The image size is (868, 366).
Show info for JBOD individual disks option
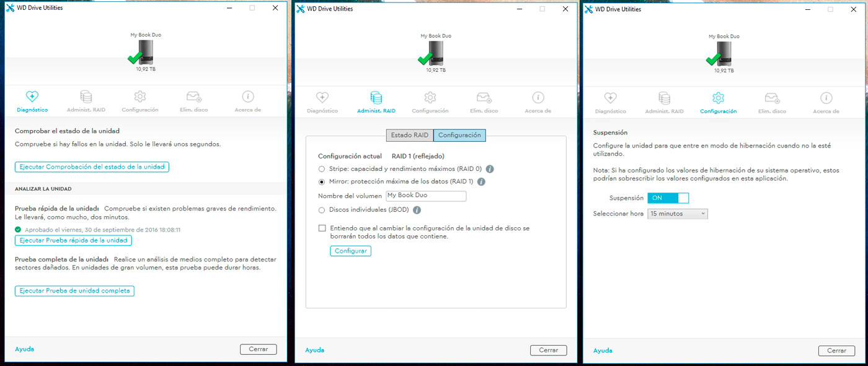tap(417, 211)
